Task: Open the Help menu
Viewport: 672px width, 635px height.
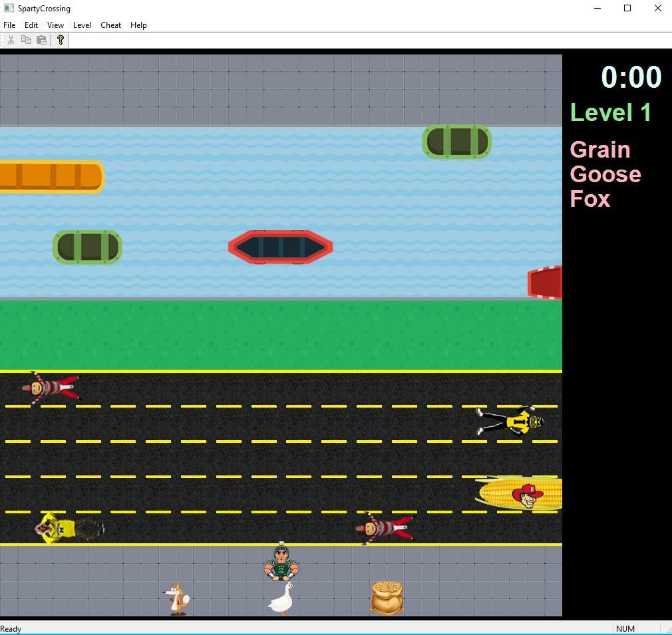Action: coord(138,25)
